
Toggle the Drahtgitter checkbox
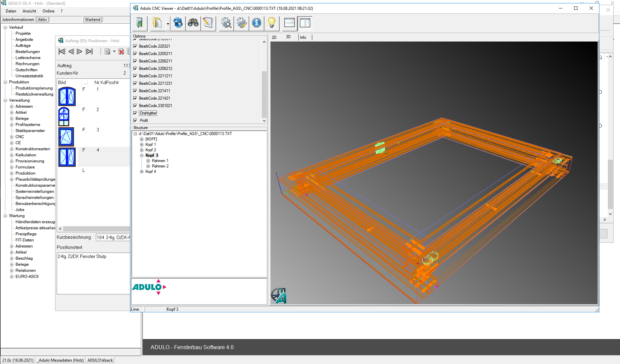[135, 113]
